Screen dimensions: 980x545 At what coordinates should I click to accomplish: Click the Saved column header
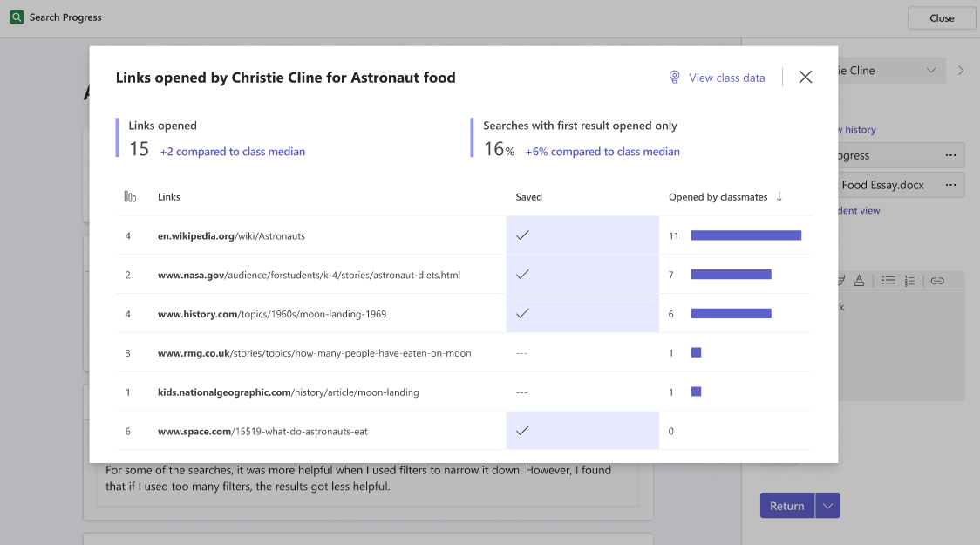click(528, 197)
